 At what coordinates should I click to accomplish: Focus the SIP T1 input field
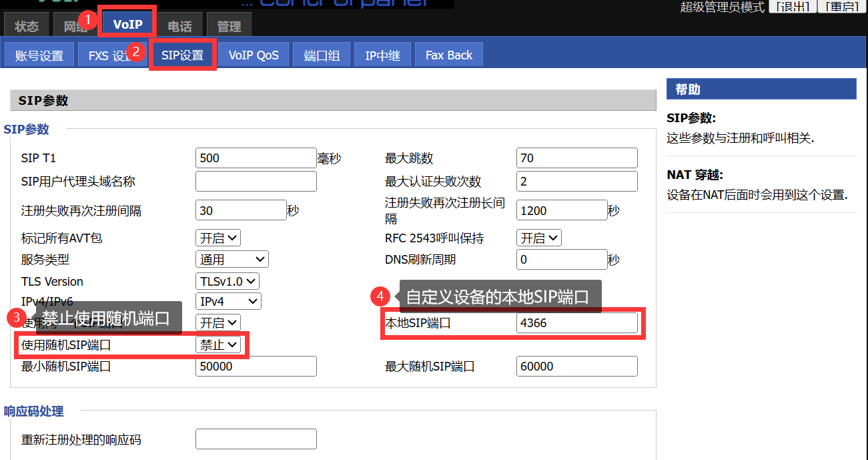coord(256,158)
